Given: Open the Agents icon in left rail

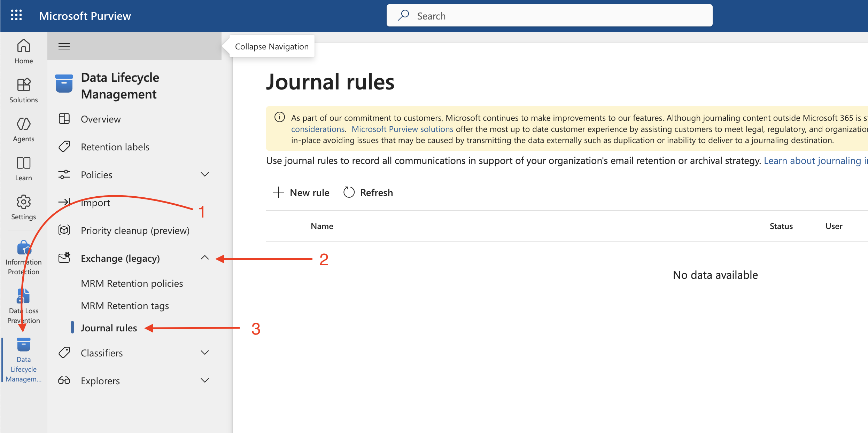Looking at the screenshot, I should [x=24, y=124].
